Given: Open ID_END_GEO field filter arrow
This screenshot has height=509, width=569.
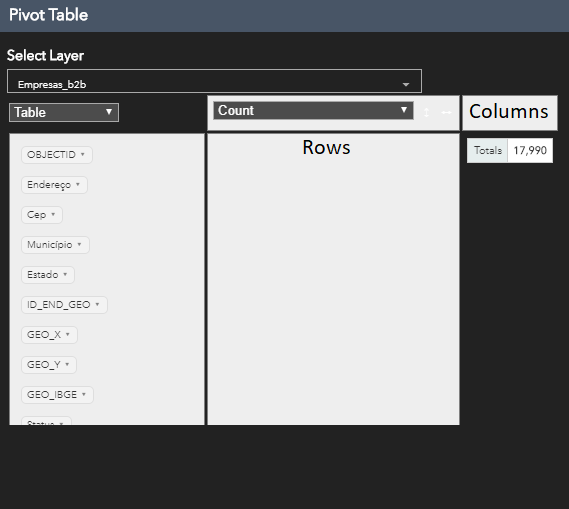Looking at the screenshot, I should pyautogui.click(x=97, y=304).
